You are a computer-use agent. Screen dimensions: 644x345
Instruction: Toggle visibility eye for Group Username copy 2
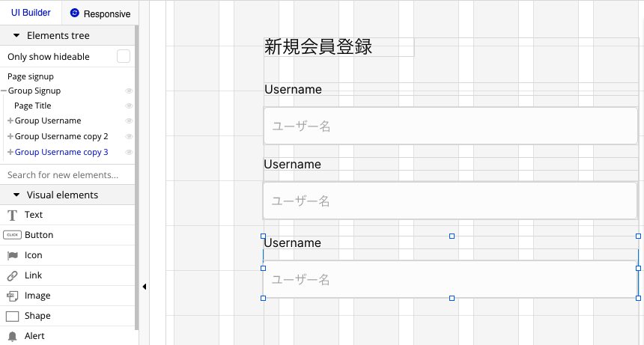pyautogui.click(x=129, y=137)
